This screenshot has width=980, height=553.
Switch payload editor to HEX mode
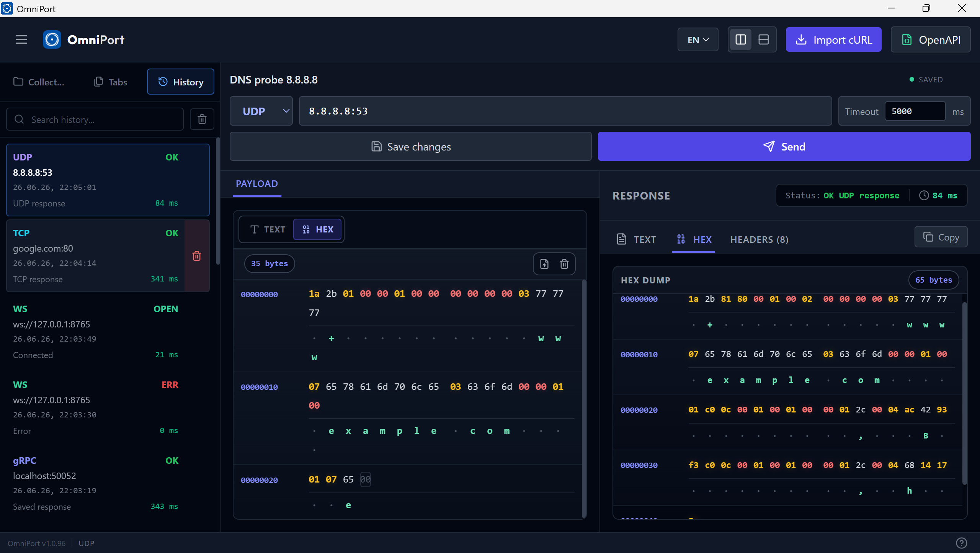(x=317, y=229)
